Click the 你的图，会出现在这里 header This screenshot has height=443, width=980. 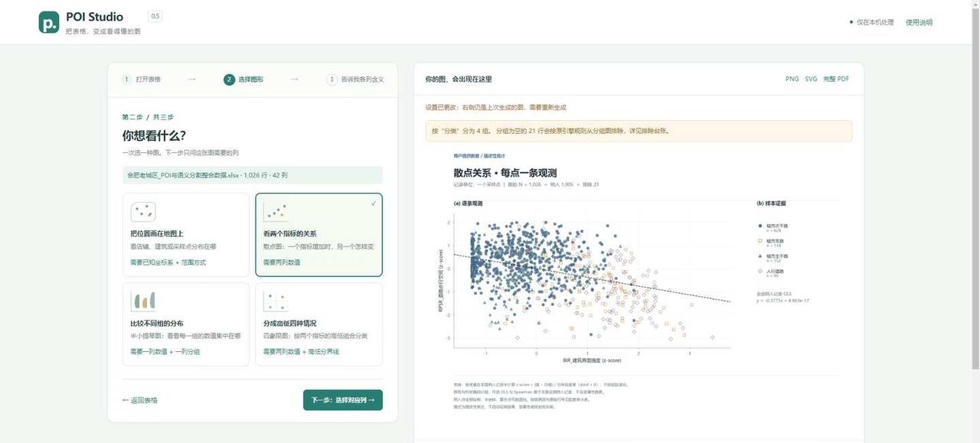[x=459, y=79]
